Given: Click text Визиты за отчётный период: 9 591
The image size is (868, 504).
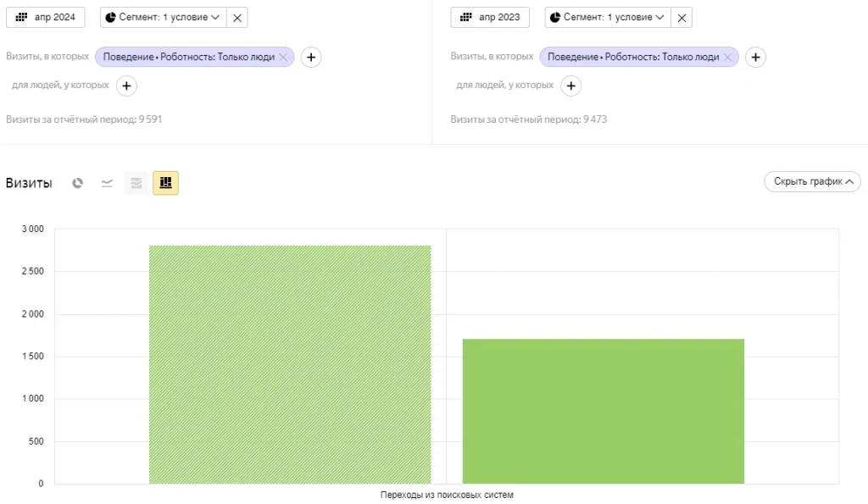Looking at the screenshot, I should [84, 119].
